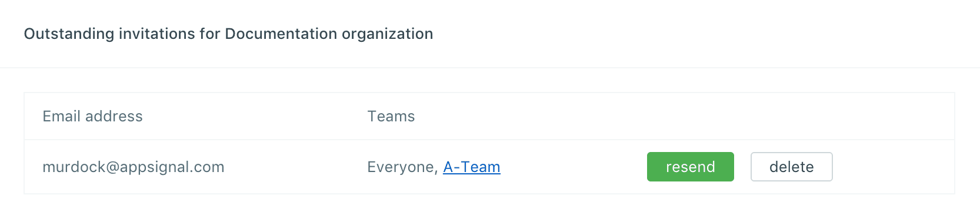Click the Email address column header
Viewport: 980px width, 218px height.
(x=92, y=116)
